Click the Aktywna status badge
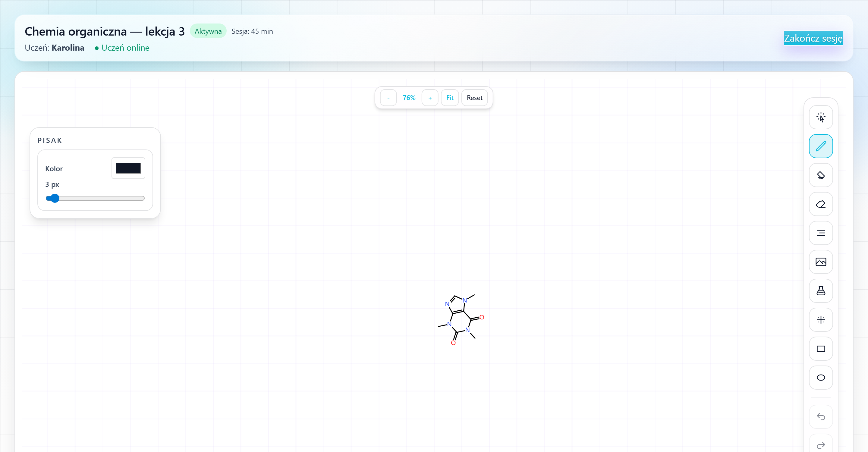The image size is (868, 452). tap(208, 31)
